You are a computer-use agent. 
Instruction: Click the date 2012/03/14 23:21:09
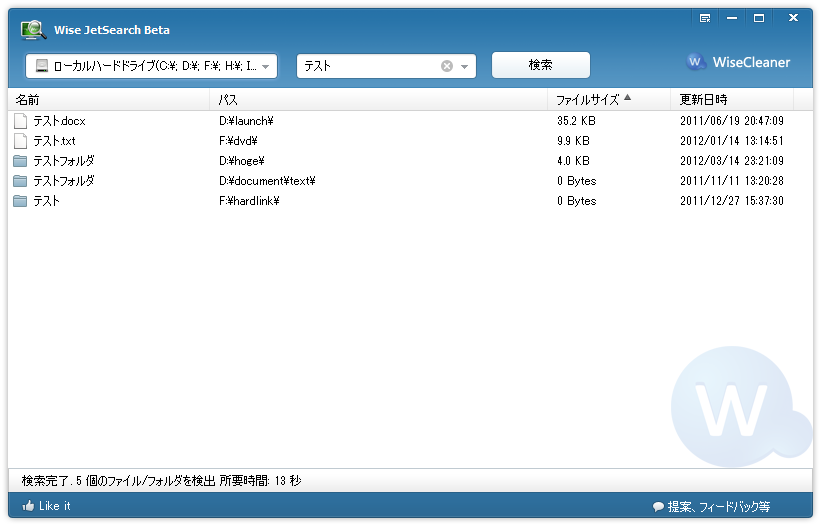[x=732, y=161]
